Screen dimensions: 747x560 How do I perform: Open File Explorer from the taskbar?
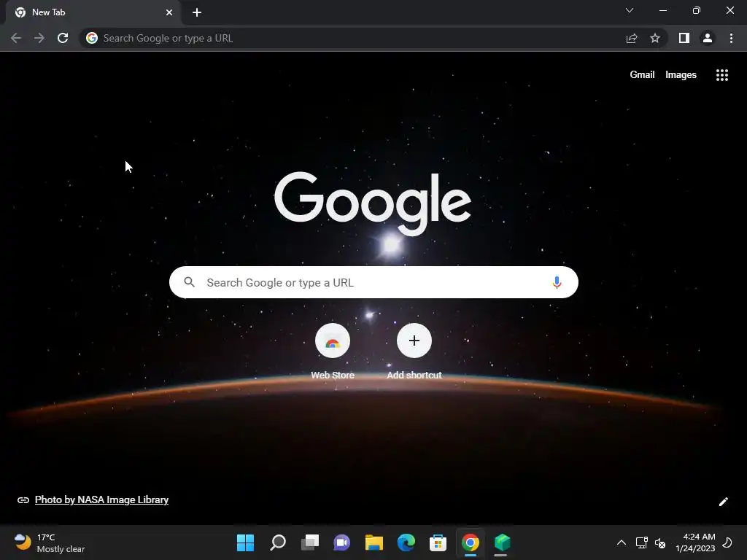[374, 542]
